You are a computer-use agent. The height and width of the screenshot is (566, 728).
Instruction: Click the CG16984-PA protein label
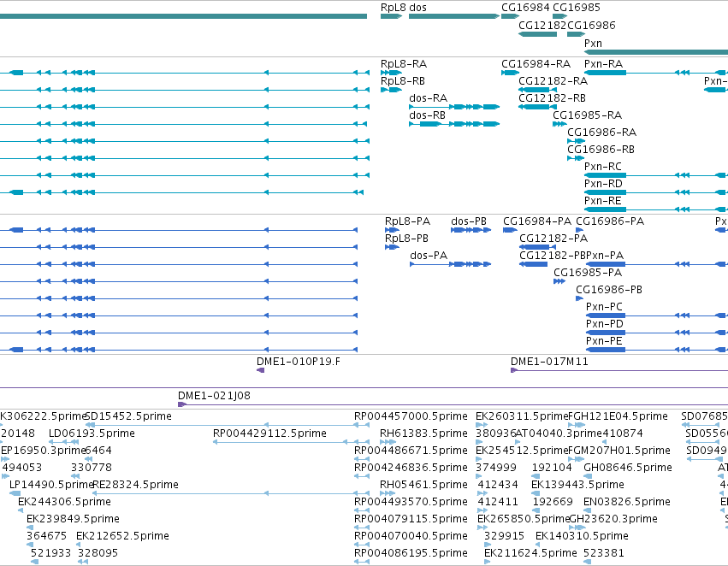537,221
